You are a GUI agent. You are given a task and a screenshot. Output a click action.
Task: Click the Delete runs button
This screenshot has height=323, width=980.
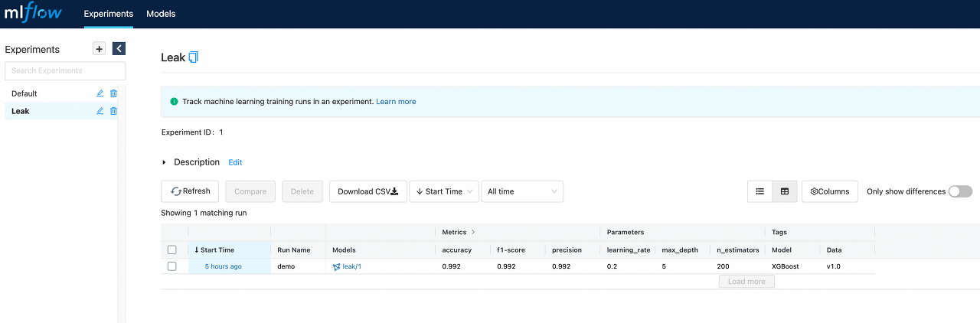coord(302,191)
